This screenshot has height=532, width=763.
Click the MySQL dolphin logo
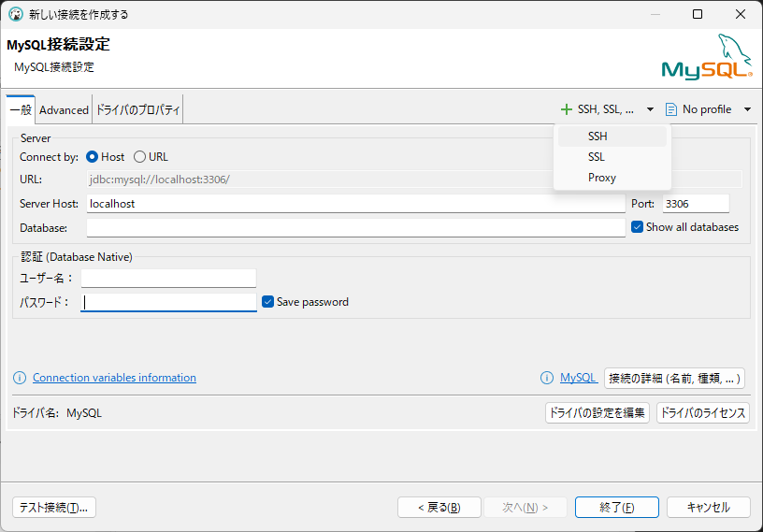tap(707, 57)
